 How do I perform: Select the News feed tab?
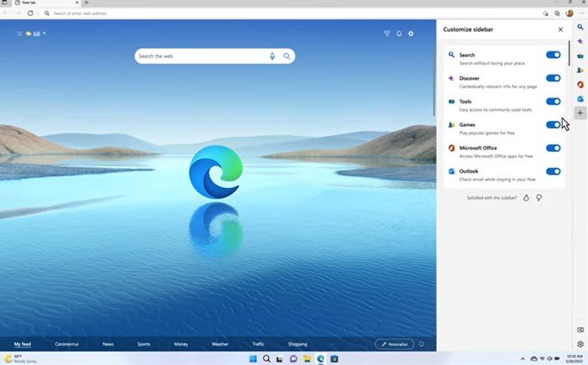point(108,344)
